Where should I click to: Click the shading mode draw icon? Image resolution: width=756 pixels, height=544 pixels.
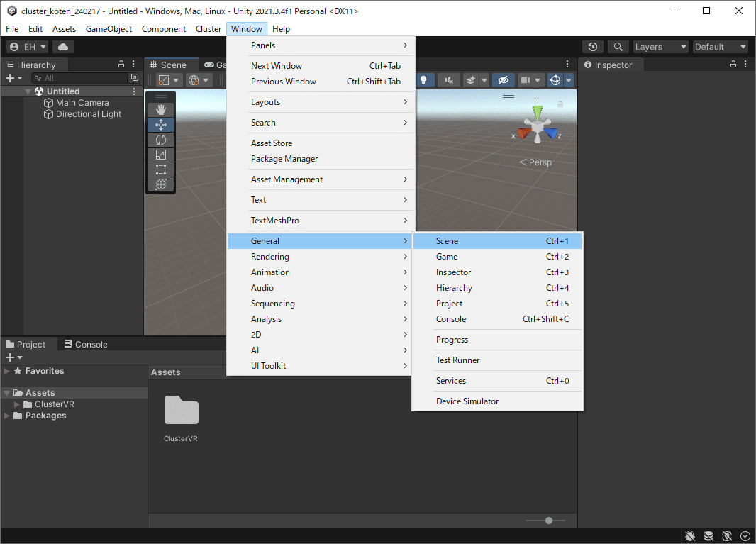click(x=164, y=80)
